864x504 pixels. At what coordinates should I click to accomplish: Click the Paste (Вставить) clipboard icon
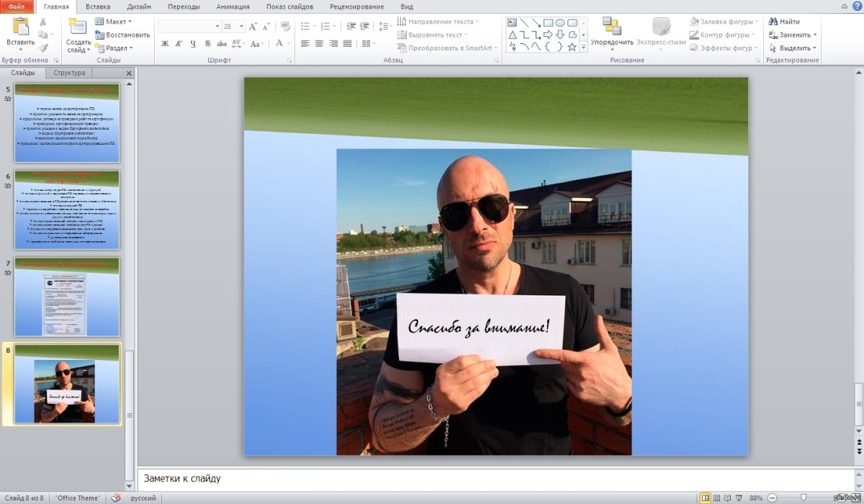tap(20, 27)
